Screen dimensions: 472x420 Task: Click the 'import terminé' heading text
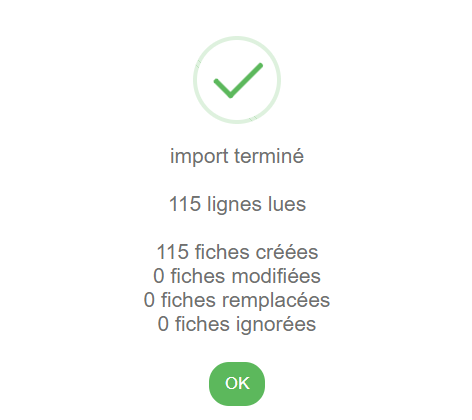click(x=237, y=156)
